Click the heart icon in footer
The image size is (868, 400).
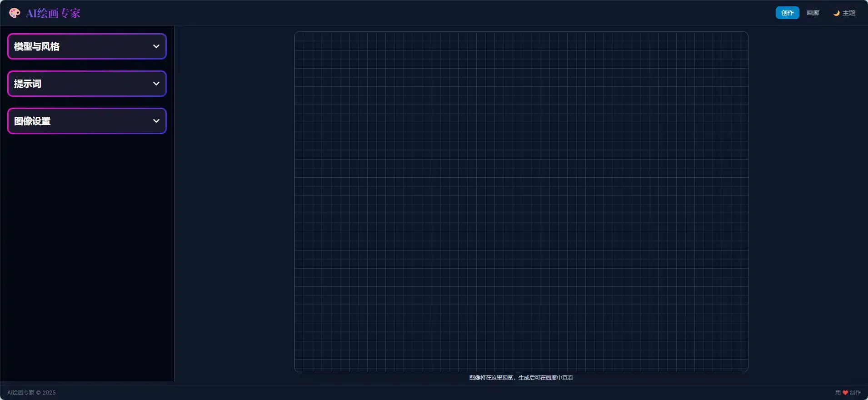[x=845, y=393]
